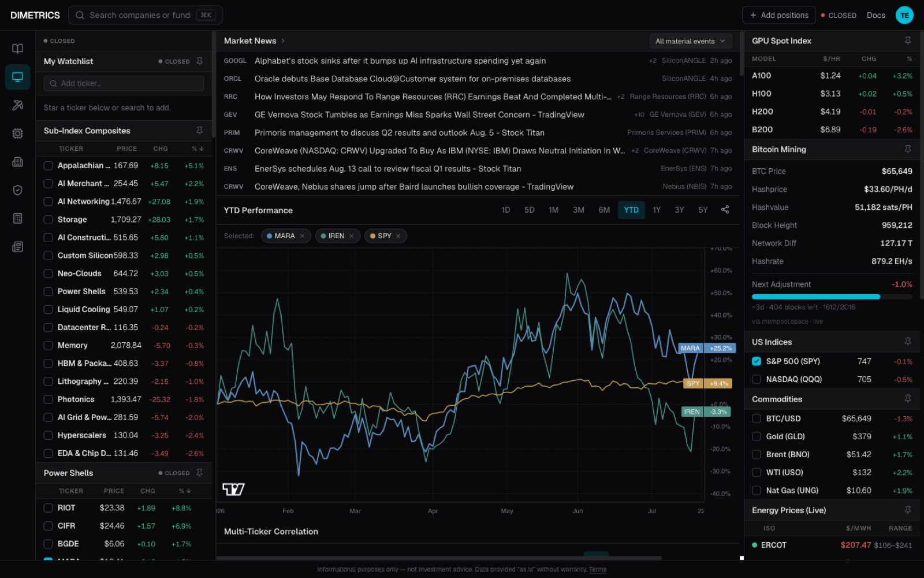
Task: Share the YTD Performance chart
Action: (725, 210)
